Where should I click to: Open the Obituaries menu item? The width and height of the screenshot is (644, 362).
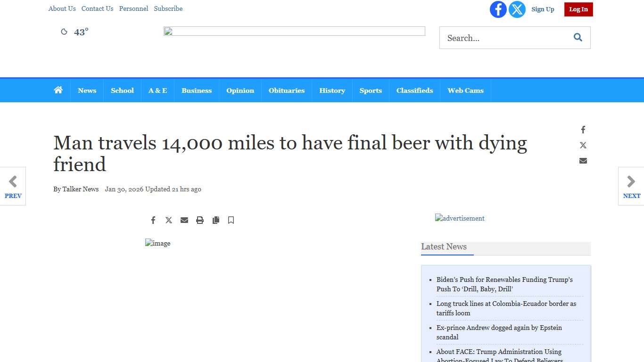(287, 90)
